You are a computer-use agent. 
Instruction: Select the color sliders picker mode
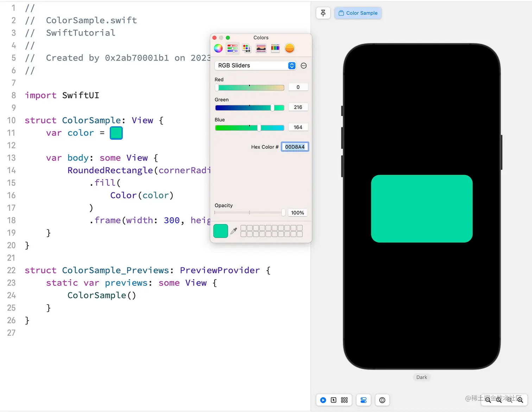233,48
